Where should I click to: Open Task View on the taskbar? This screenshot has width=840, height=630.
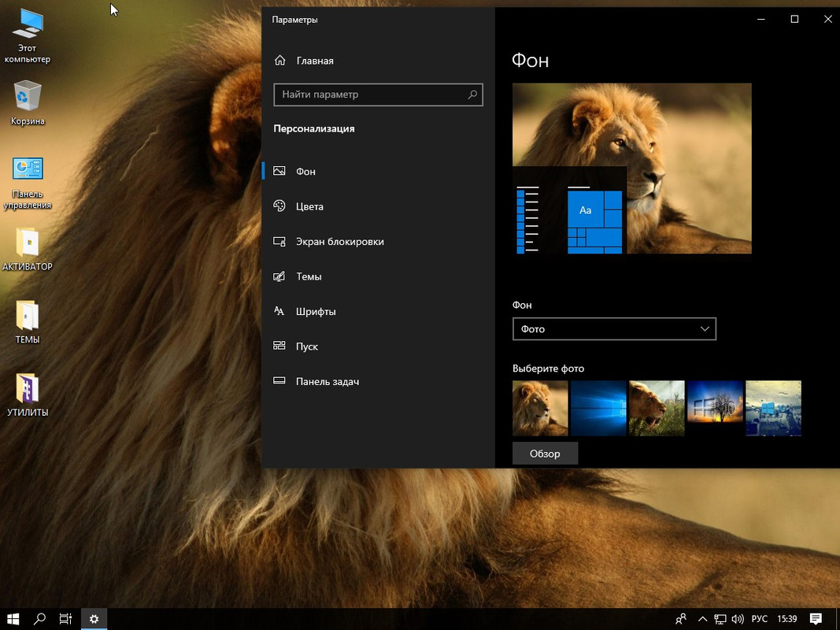[x=65, y=619]
